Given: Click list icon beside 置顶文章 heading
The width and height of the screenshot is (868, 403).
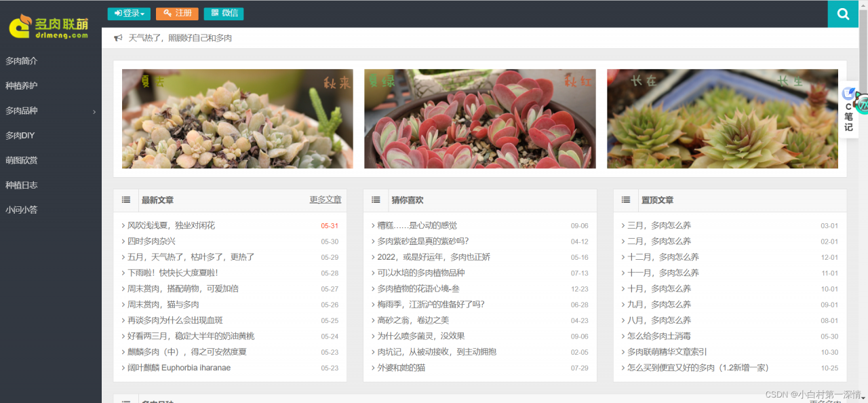Looking at the screenshot, I should (626, 200).
